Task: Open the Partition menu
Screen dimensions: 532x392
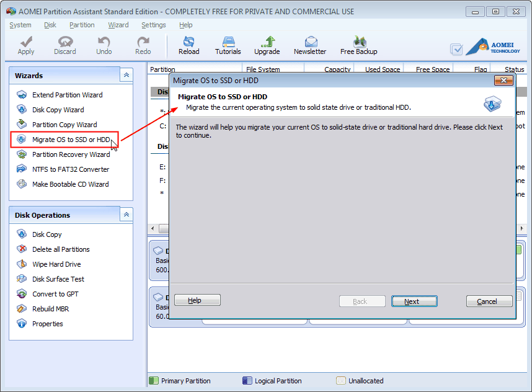Action: [82, 25]
